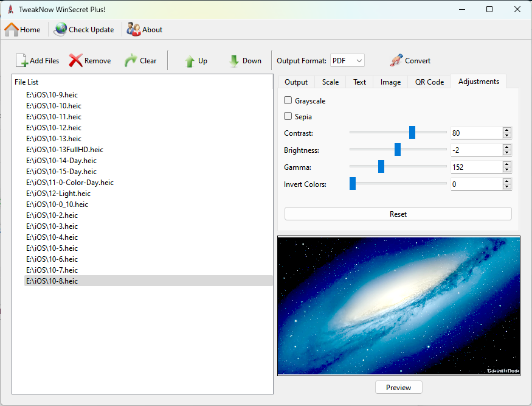Decrease Contrast with spinner down arrow
532x406 pixels.
tap(507, 136)
